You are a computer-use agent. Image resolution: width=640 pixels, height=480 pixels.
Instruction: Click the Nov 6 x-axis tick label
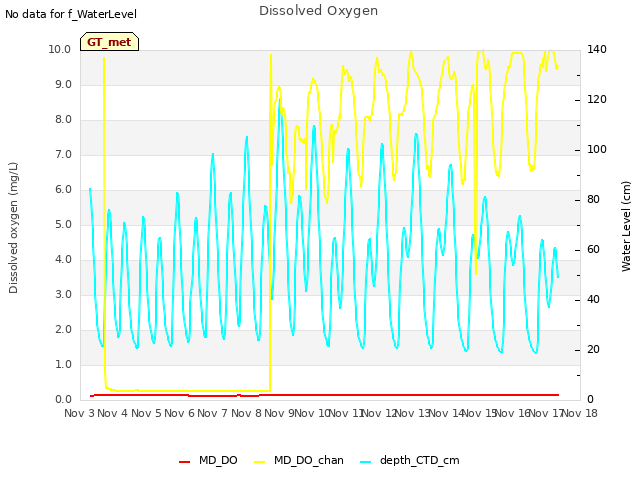coord(180,413)
